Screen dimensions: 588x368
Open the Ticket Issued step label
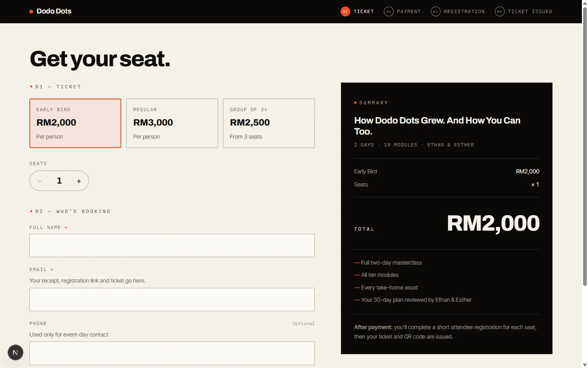[x=530, y=11]
